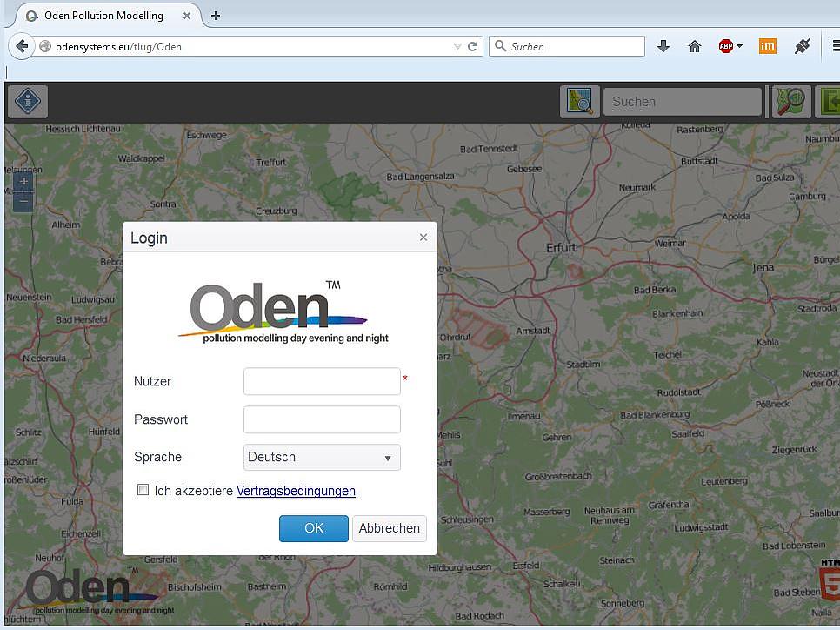The image size is (840, 630).
Task: Confirm login with the OK button
Action: (x=314, y=529)
